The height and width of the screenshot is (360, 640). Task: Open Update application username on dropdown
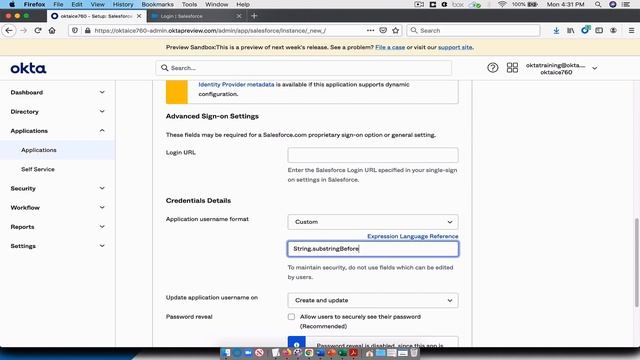point(373,300)
